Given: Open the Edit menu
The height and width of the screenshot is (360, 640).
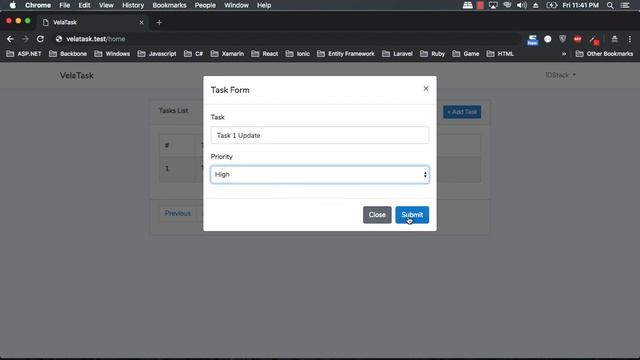Looking at the screenshot, I should (84, 5).
